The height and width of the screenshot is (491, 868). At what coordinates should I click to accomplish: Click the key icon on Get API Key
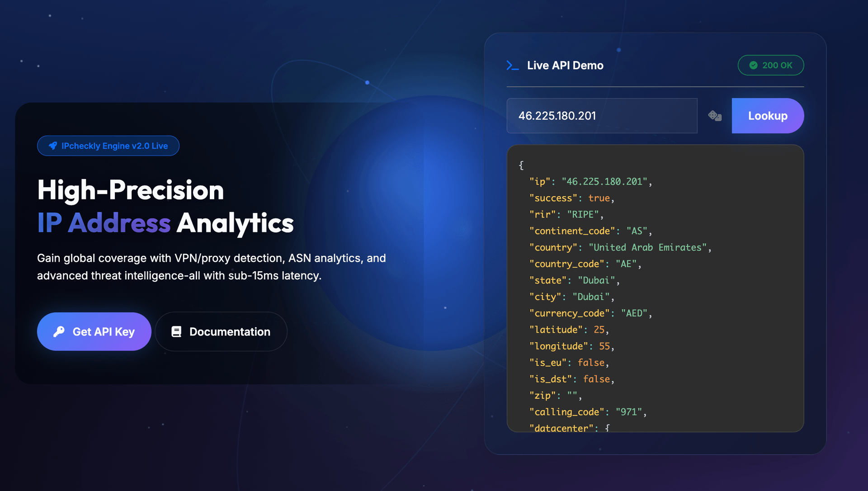[x=59, y=331]
